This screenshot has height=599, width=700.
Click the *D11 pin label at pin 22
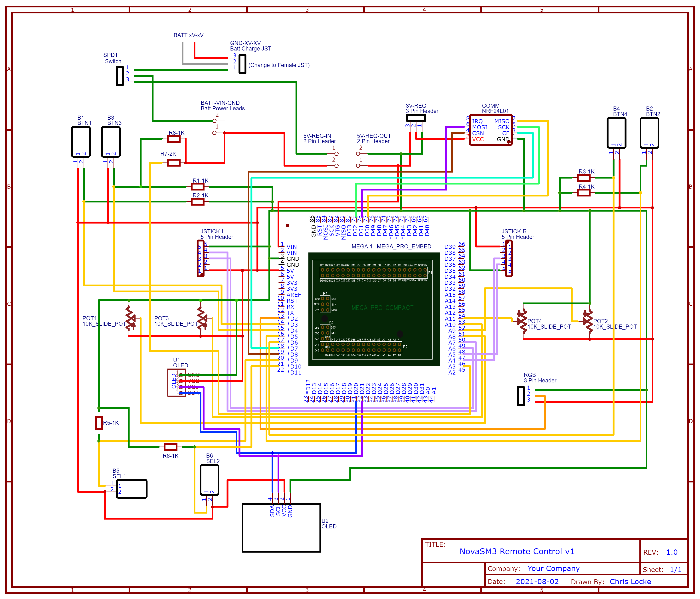[294, 373]
